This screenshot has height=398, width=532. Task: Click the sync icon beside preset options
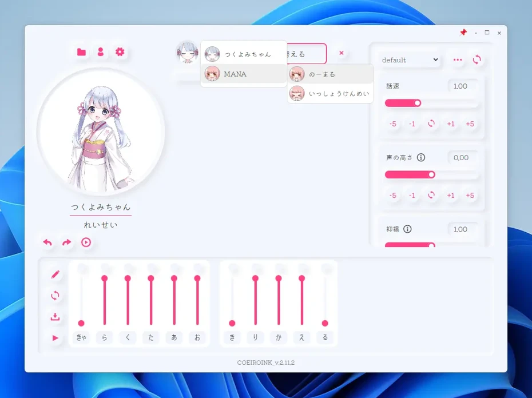pyautogui.click(x=477, y=59)
